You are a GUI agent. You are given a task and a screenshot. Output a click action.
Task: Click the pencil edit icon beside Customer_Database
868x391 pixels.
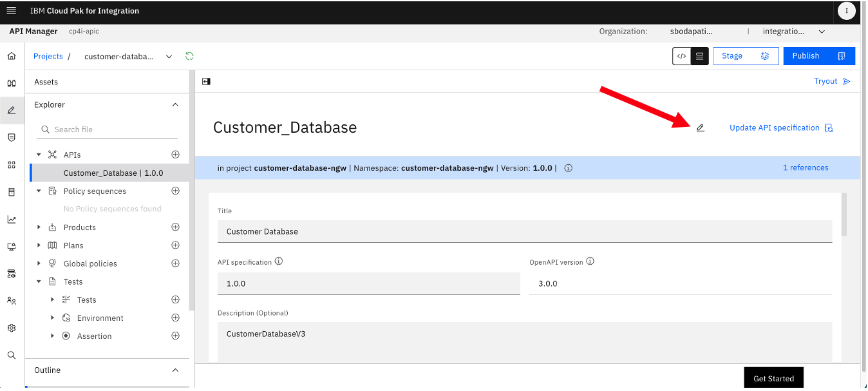click(x=701, y=128)
